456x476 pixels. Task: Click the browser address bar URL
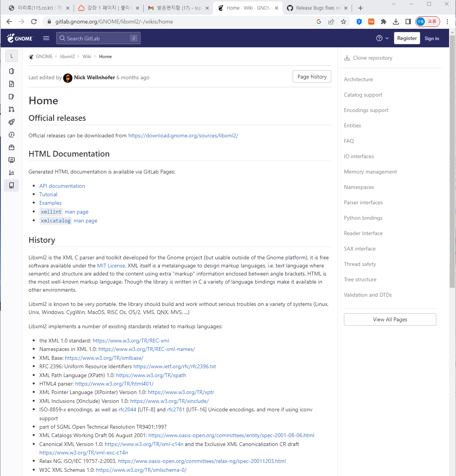(x=114, y=22)
